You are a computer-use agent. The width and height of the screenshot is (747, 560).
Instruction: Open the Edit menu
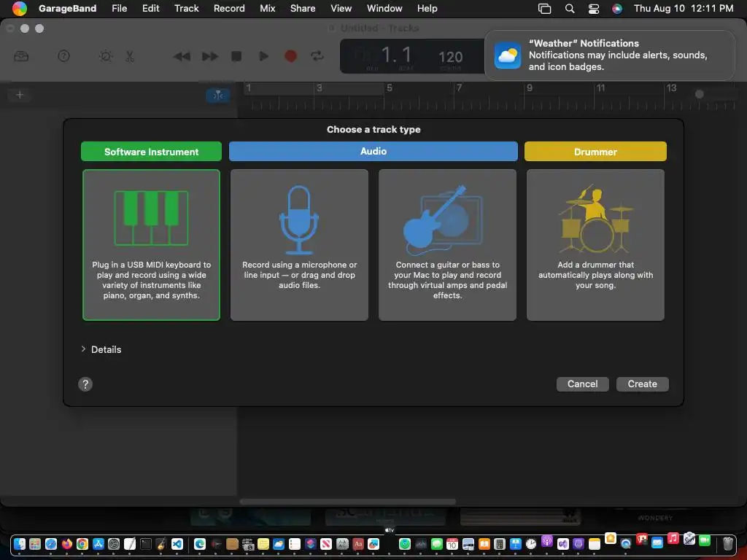tap(150, 9)
